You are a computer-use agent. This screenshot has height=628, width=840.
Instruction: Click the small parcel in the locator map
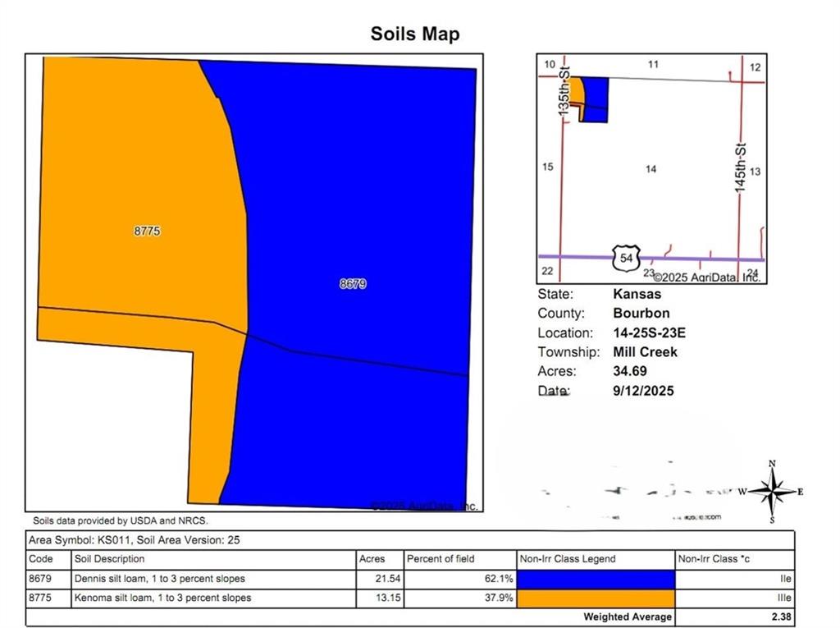pyautogui.click(x=593, y=99)
